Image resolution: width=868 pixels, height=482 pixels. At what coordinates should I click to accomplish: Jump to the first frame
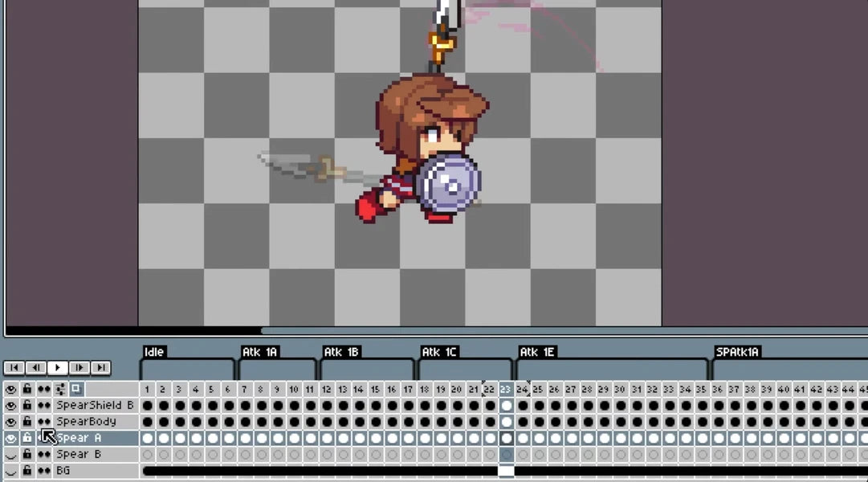coord(14,368)
